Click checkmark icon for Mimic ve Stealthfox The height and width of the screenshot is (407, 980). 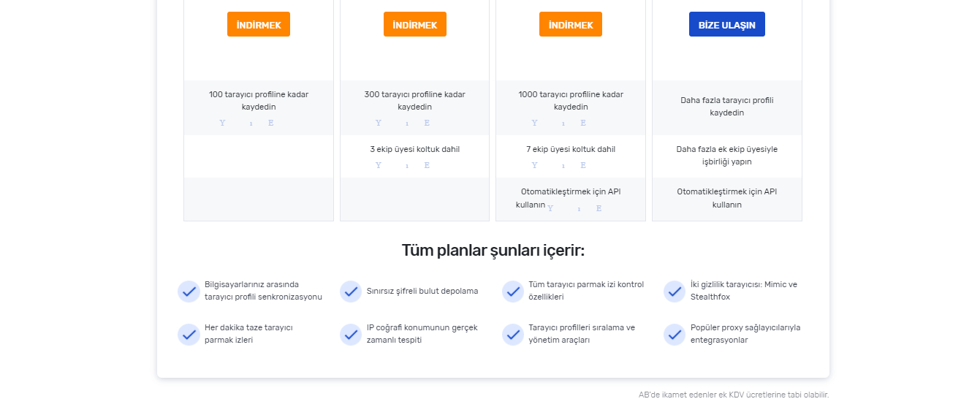tap(675, 292)
